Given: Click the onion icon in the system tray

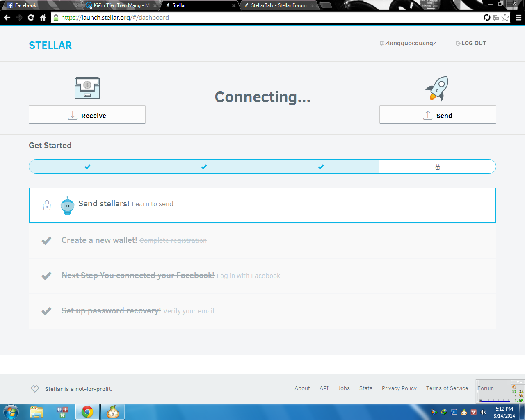Looking at the screenshot, I should [464, 412].
